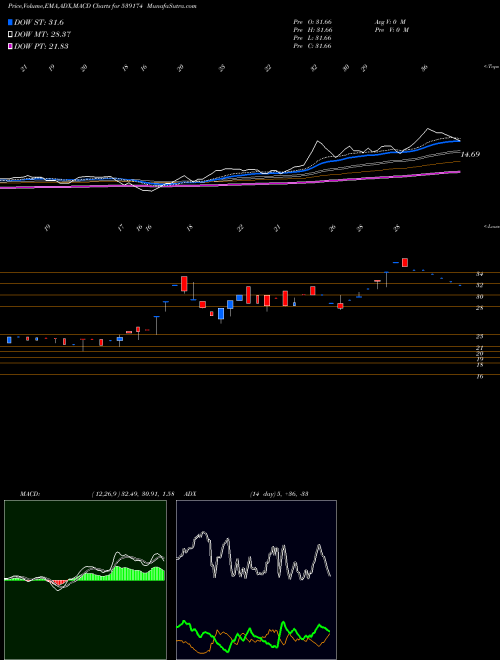Viewport: 500px width, 660px height.
Task: Click the 16 price axis label
Action: [x=479, y=377]
